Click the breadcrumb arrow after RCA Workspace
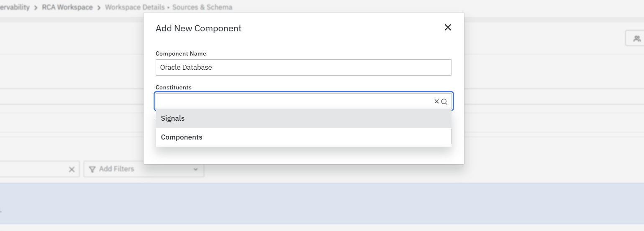The width and height of the screenshot is (644, 231). [x=99, y=8]
